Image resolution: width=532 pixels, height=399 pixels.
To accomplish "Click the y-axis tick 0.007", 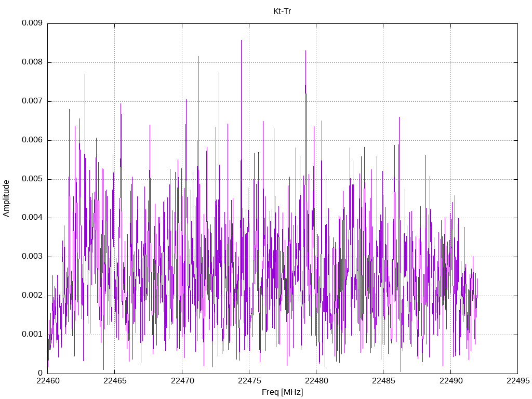I will point(32,101).
